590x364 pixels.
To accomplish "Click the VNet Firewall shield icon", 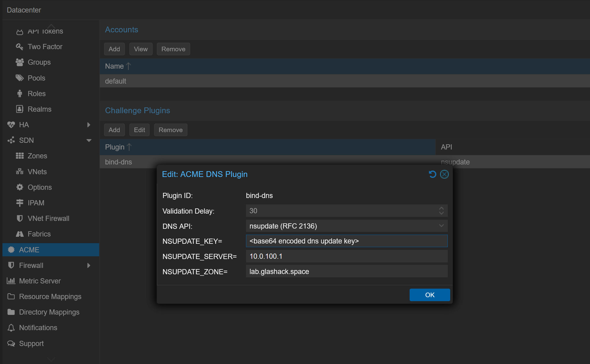I will [x=20, y=218].
